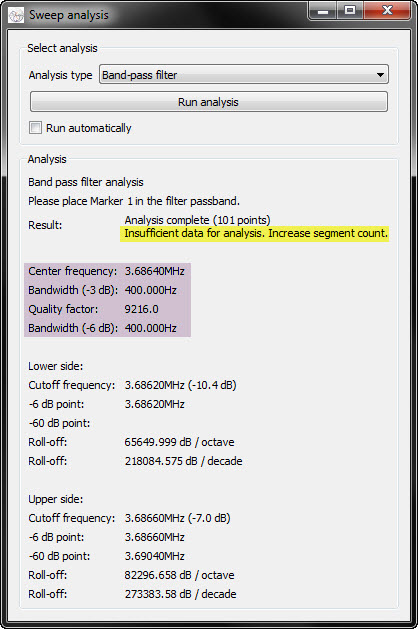Screen dimensions: 418x629
Task: Click the Run analysis button
Action: click(x=209, y=102)
